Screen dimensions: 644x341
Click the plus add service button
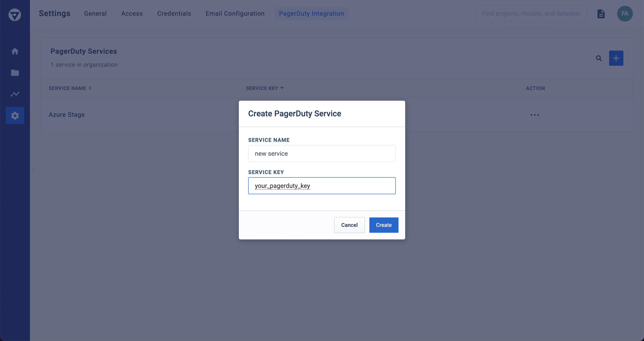pyautogui.click(x=616, y=58)
